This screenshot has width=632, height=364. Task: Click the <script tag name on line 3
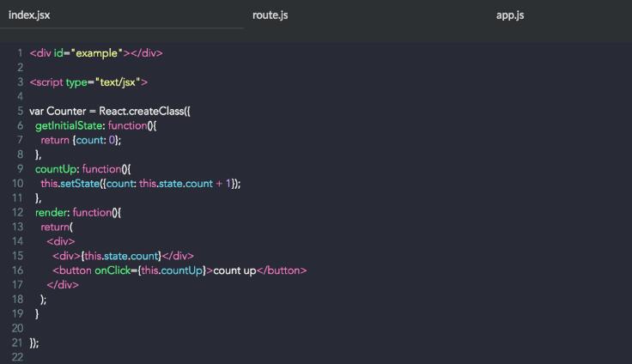coord(46,82)
